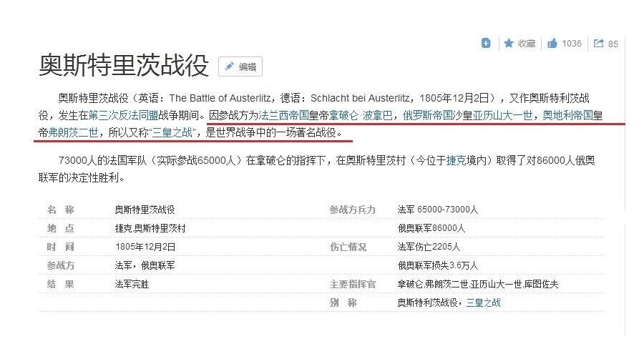Screen dimensions: 644x344
Task: Click the share arrow icon
Action: point(598,44)
